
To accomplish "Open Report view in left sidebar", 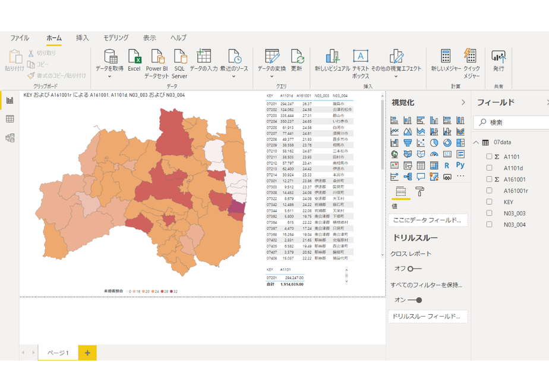I will coord(10,100).
